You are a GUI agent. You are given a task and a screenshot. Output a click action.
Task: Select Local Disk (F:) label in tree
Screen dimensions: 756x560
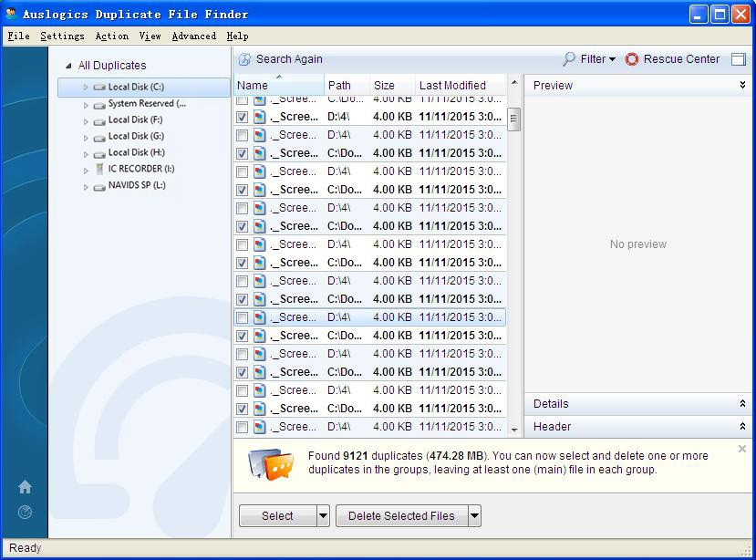click(x=135, y=119)
